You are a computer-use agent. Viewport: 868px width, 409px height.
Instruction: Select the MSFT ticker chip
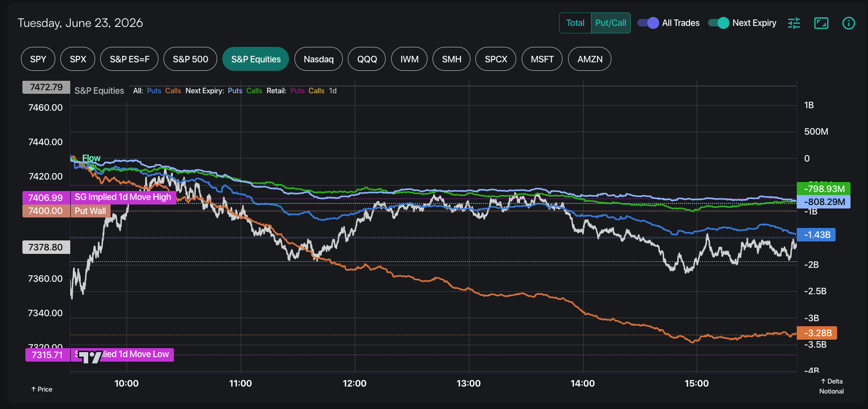pos(542,59)
